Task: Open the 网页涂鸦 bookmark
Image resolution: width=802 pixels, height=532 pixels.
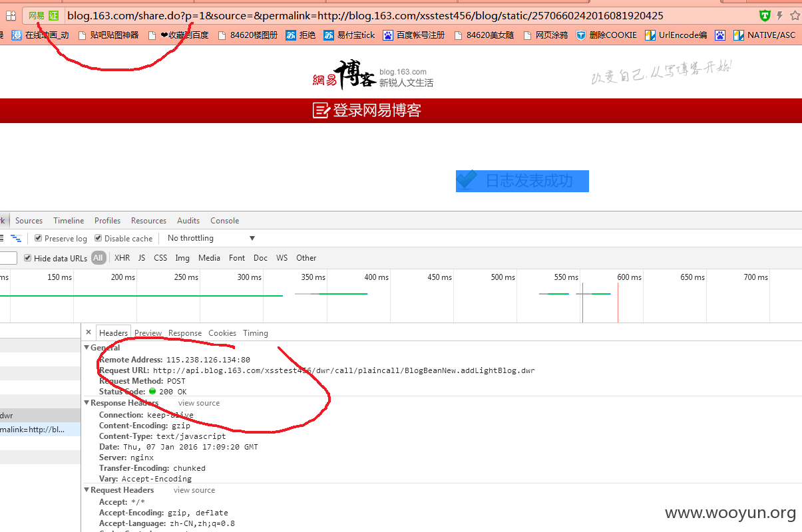Action: (x=546, y=35)
